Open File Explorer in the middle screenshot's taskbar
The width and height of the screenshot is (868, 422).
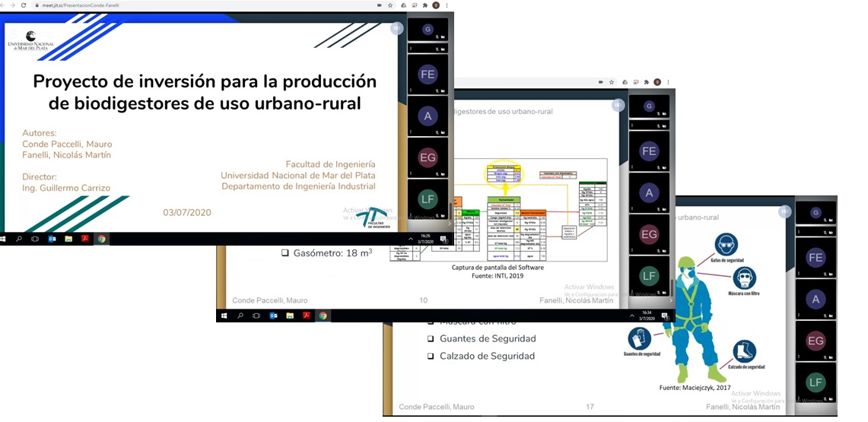290,316
